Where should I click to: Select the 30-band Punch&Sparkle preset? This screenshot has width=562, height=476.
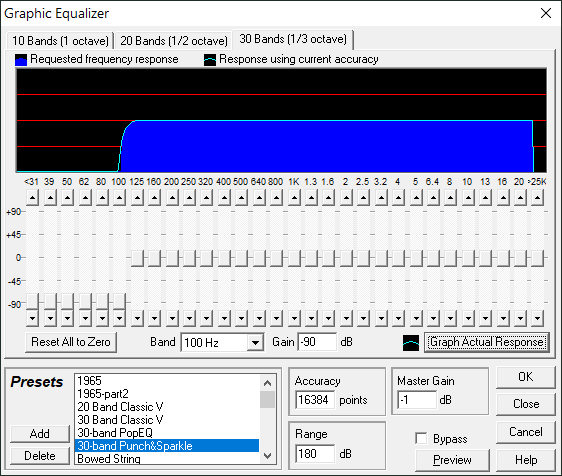167,446
